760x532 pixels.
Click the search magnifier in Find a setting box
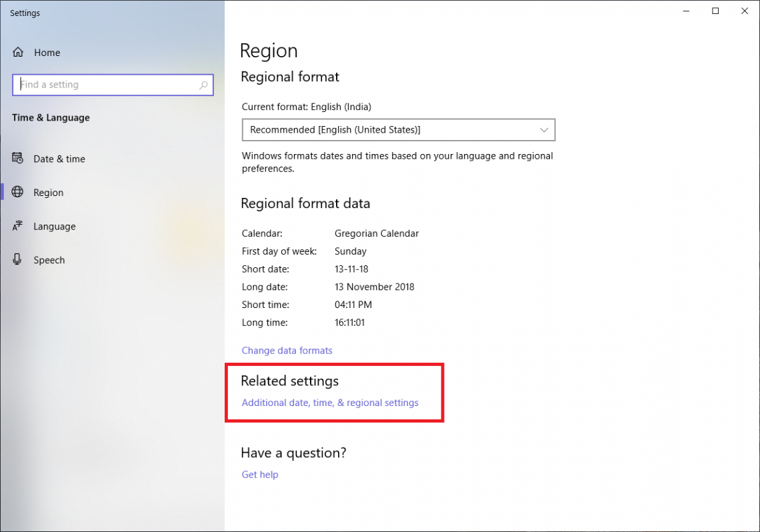tap(203, 85)
